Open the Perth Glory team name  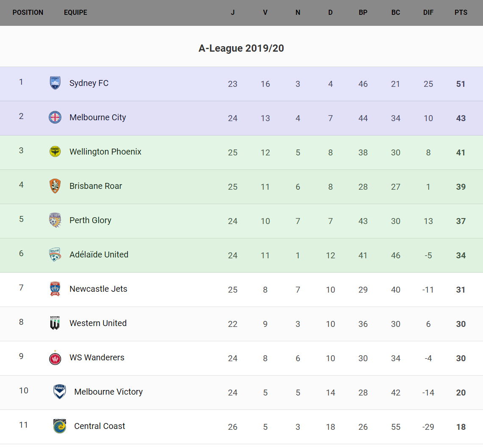click(x=90, y=220)
